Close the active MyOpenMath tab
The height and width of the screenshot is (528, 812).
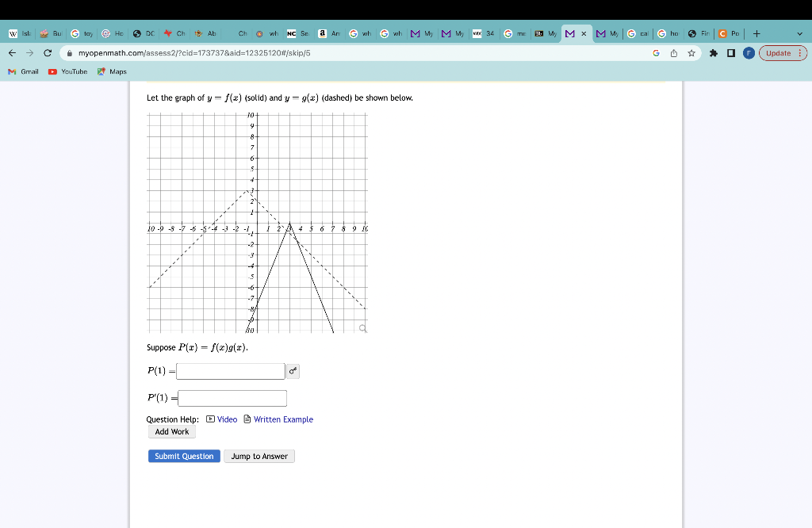(583, 34)
